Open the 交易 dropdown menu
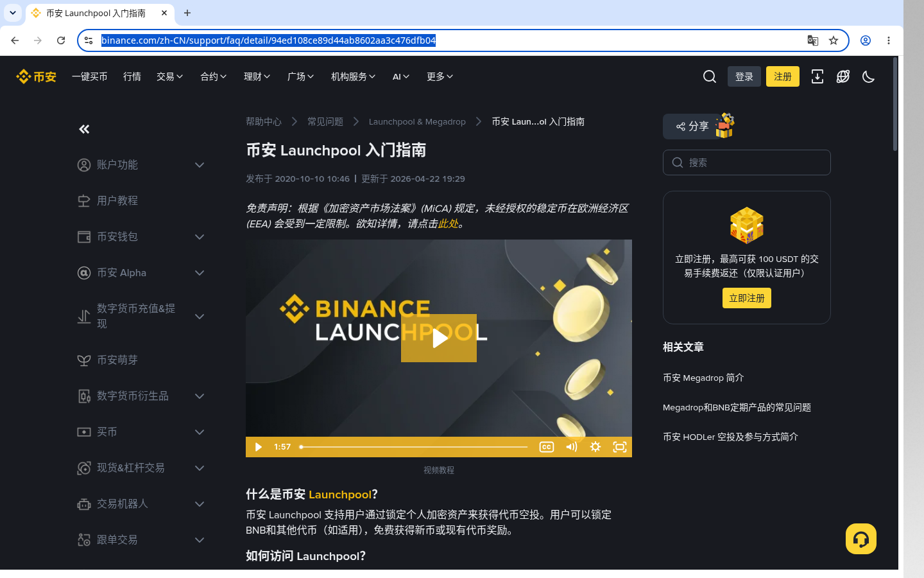Viewport: 924px width, 578px height. 170,76
